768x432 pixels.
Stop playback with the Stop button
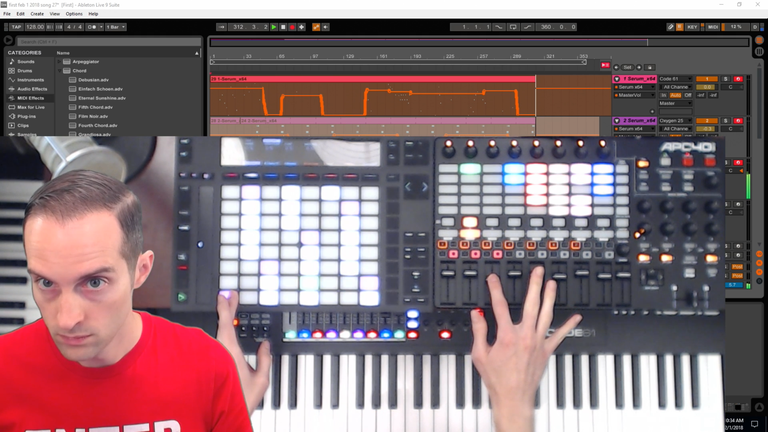click(x=283, y=27)
